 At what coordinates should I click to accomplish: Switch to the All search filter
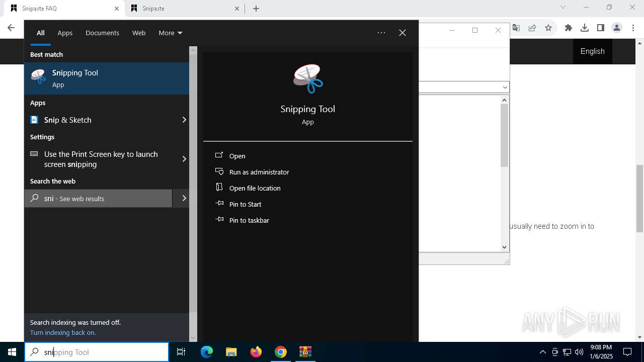(x=41, y=33)
